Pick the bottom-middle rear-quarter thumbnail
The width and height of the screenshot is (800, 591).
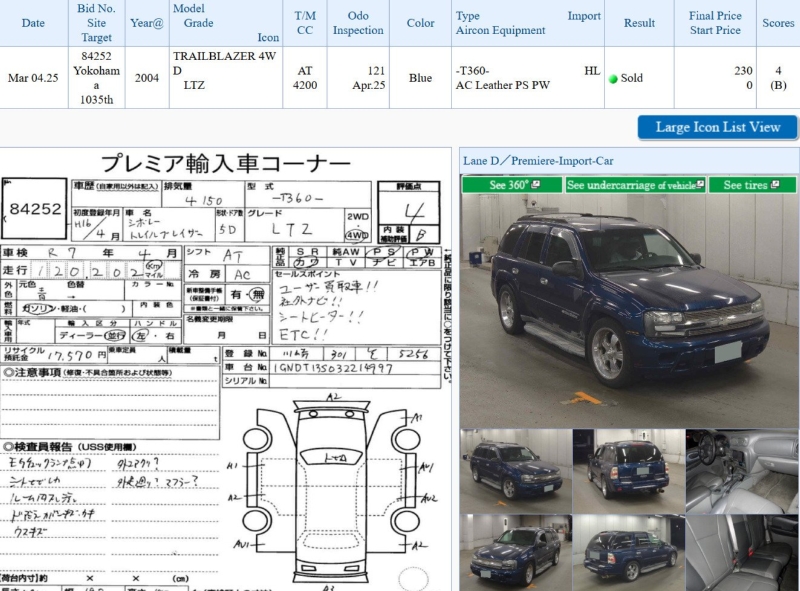pos(627,552)
